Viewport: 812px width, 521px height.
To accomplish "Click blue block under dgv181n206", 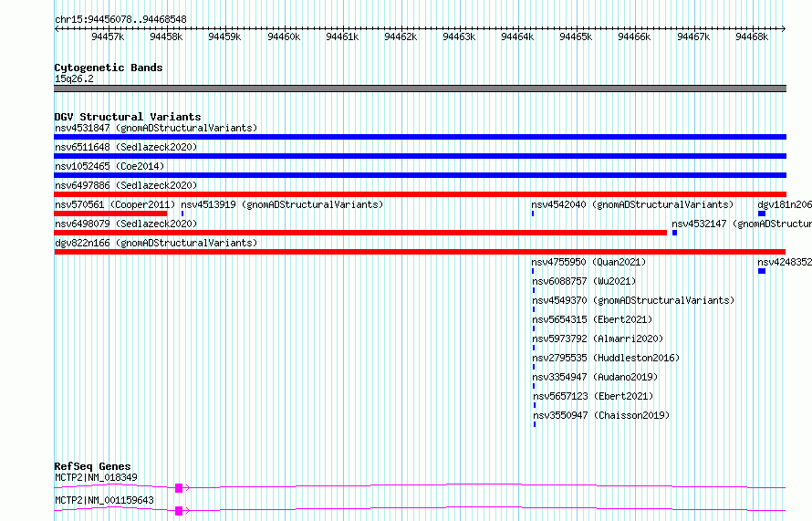I will pos(762,214).
